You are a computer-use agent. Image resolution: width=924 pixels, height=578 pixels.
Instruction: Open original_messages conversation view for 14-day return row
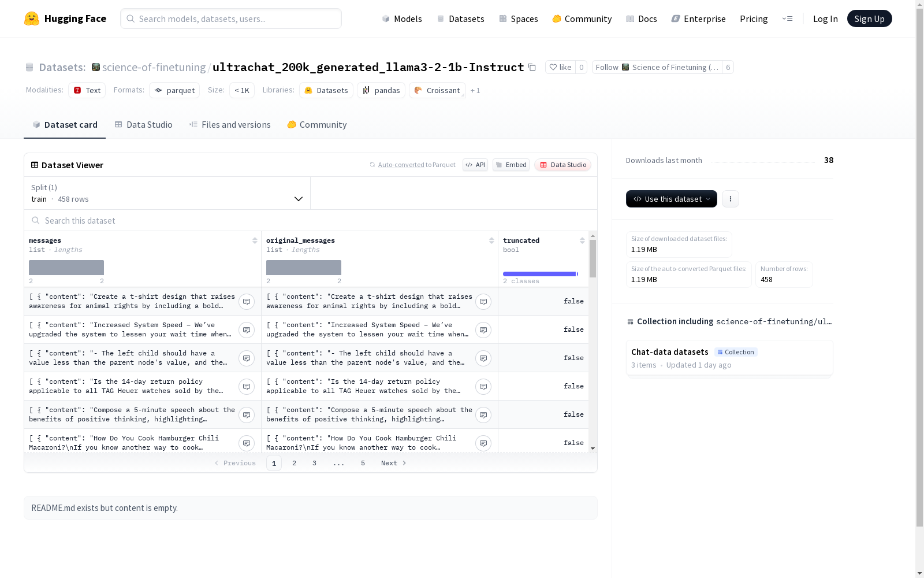(483, 387)
